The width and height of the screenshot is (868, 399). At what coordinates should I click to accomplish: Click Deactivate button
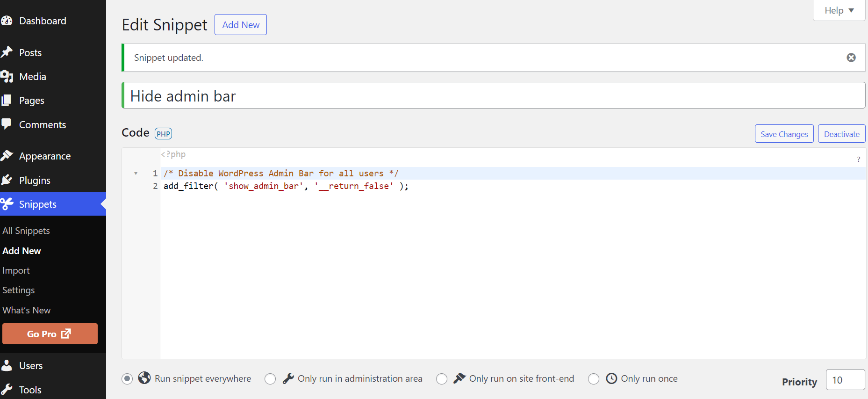pyautogui.click(x=842, y=134)
